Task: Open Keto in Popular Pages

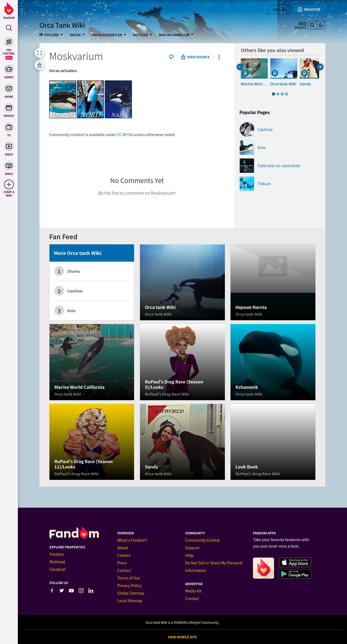Action: click(261, 147)
